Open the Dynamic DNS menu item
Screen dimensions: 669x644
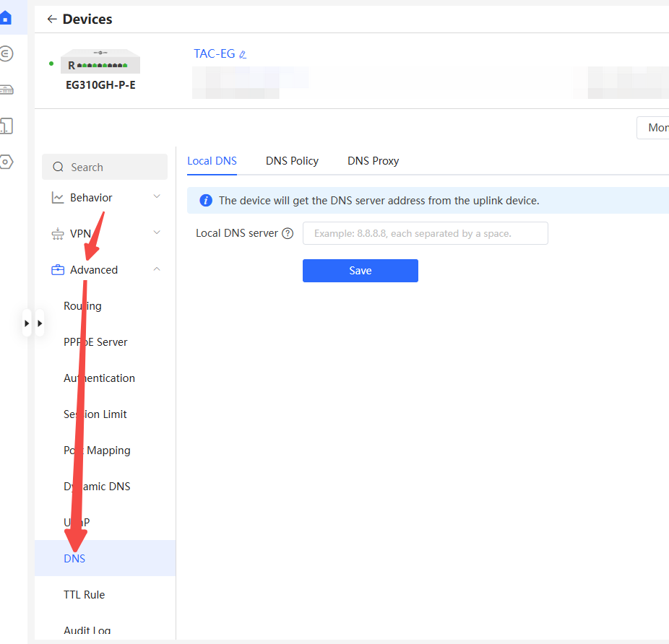(x=97, y=487)
